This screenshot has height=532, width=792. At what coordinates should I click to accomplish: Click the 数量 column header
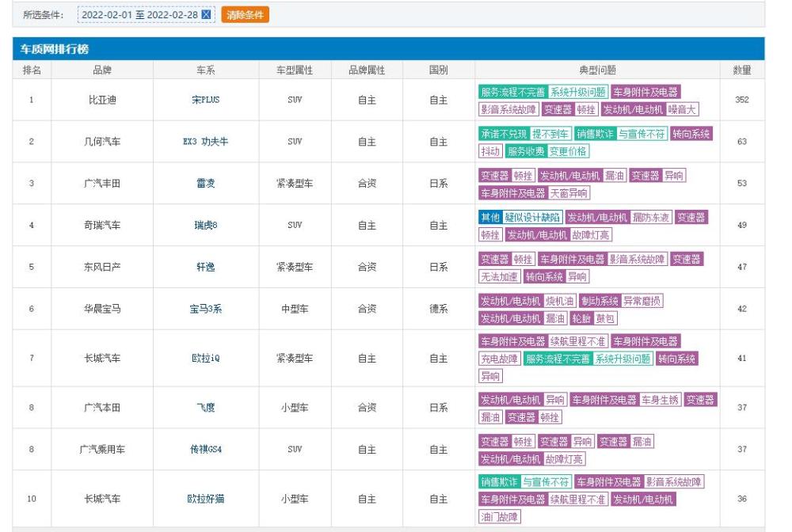742,70
